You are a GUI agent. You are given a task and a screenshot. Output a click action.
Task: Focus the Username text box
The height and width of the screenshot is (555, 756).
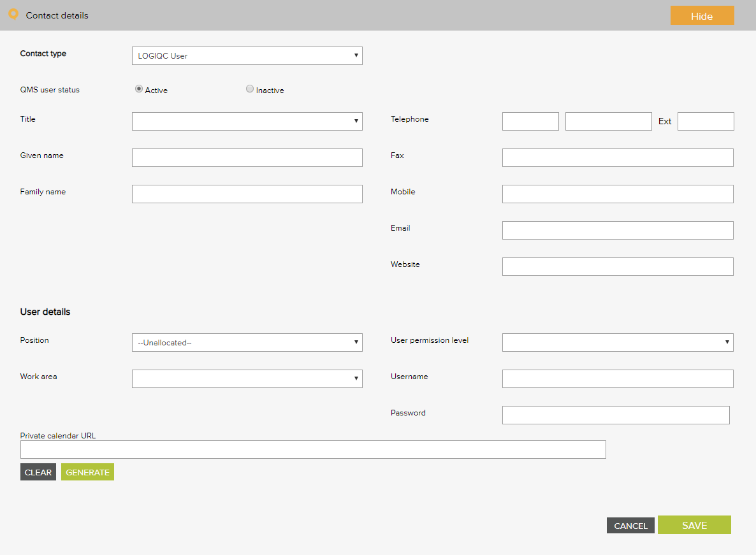coord(617,378)
